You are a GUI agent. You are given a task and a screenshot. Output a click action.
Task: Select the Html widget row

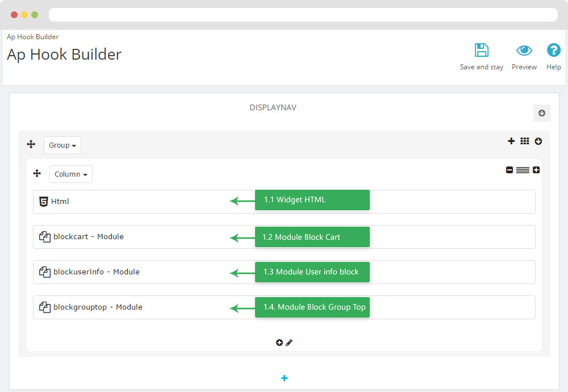pos(284,202)
